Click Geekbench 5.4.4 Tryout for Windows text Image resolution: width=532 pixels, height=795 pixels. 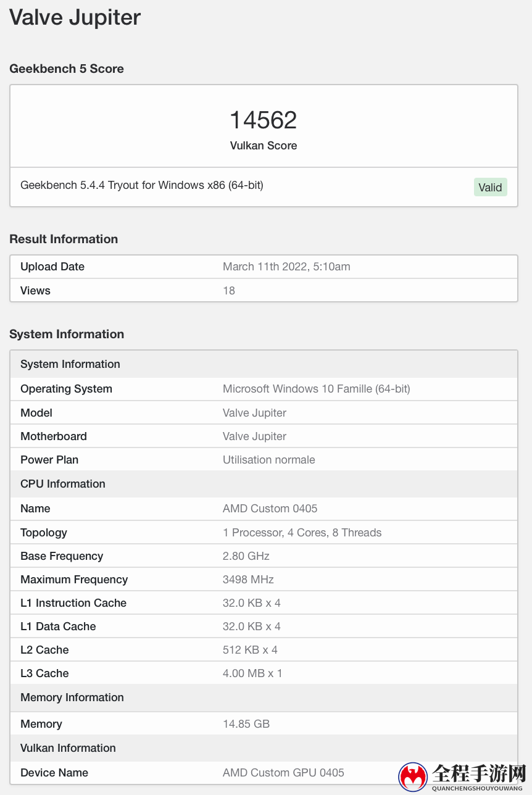click(x=142, y=185)
